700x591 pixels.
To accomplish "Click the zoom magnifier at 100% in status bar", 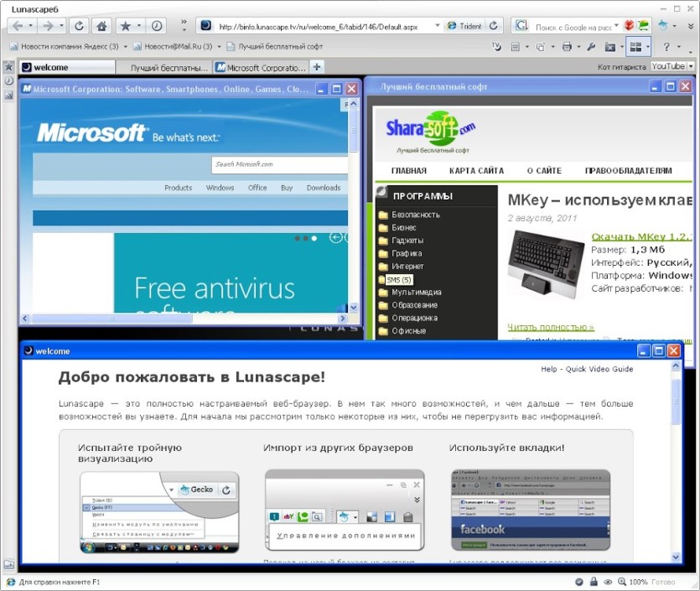I will (622, 582).
